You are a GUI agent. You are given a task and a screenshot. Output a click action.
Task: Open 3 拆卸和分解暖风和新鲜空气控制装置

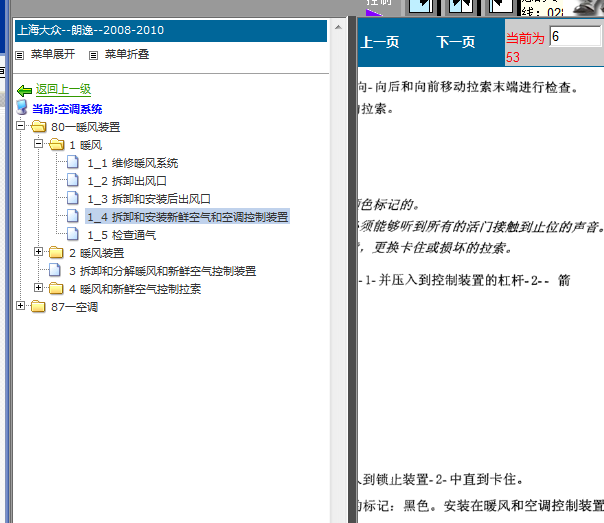pos(163,271)
